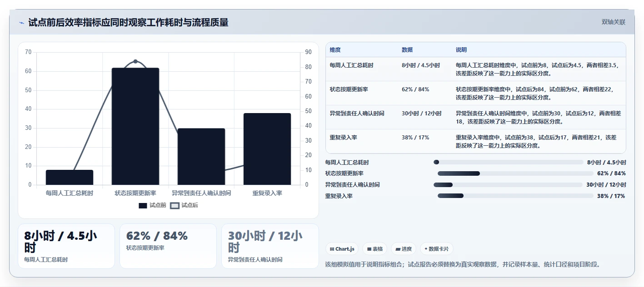
Task: Click the x-axis label 状态按期更新率 under the chart
Action: pos(135,193)
